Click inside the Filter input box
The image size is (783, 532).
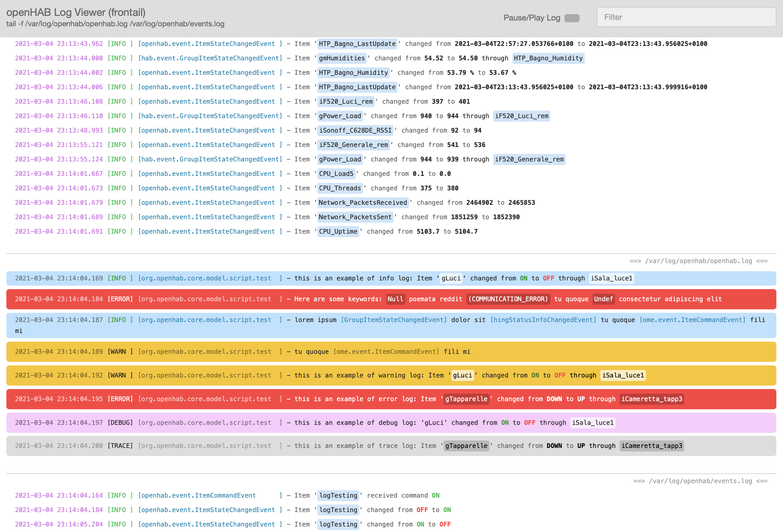pos(686,17)
